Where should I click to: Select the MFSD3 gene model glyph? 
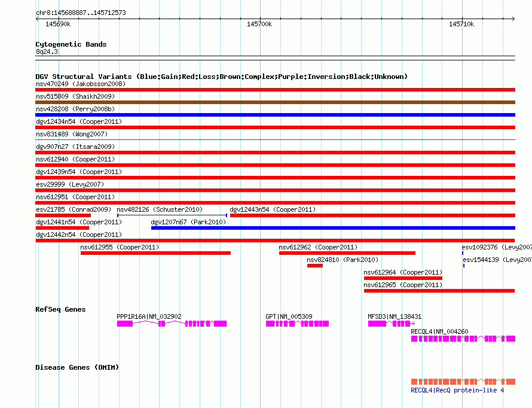pos(392,324)
